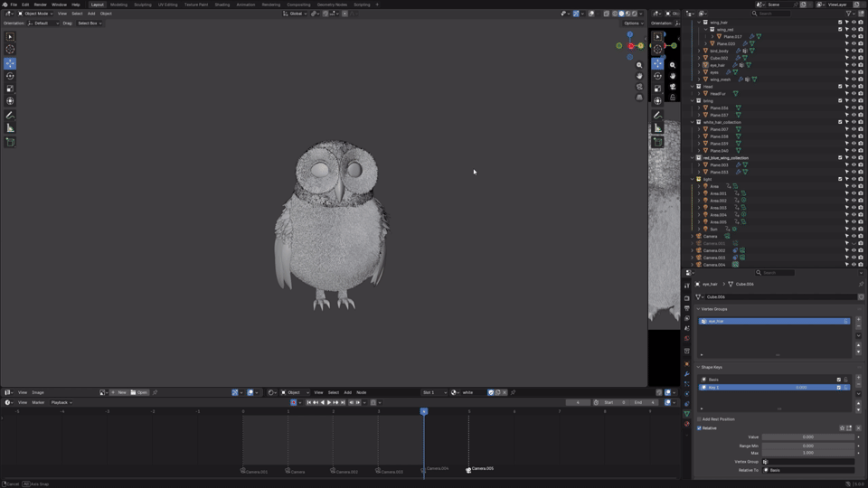Click the pan hand icon in main viewport
Viewport: 868px width, 488px height.
(639, 76)
